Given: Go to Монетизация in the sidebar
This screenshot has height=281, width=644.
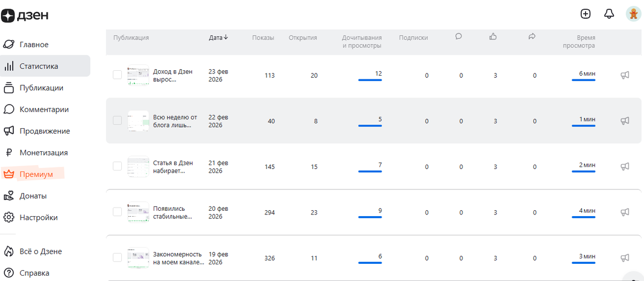Looking at the screenshot, I should tap(43, 153).
